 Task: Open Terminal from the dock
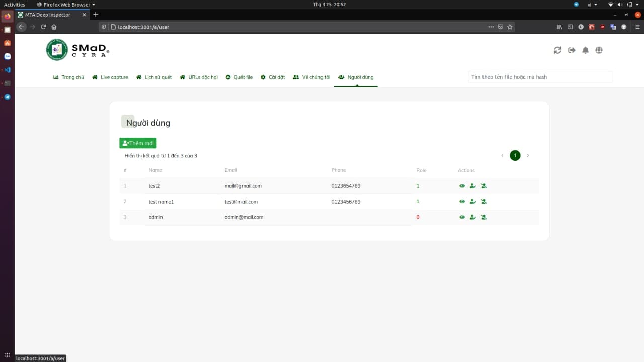point(7,83)
